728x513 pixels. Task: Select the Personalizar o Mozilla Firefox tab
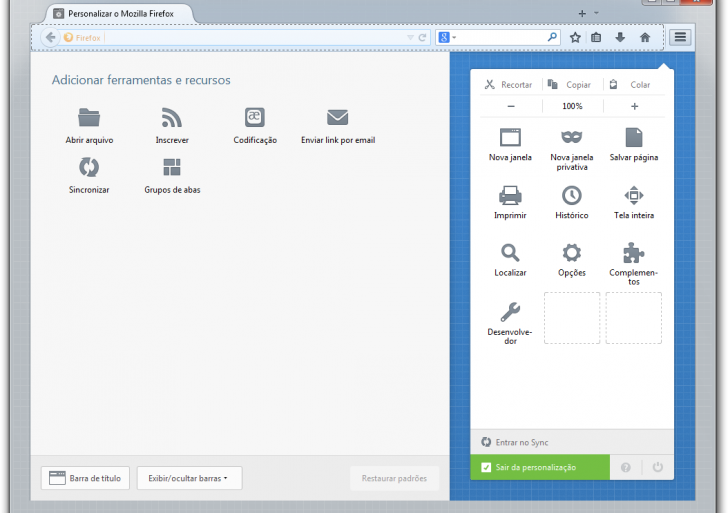[x=120, y=14]
